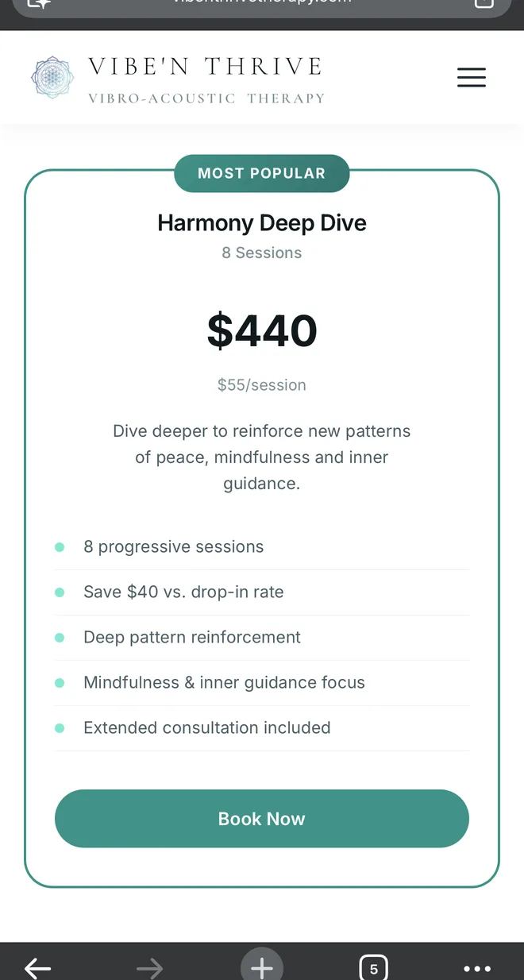Tap the icon at the right of the URL bar
Screen dimensions: 524x980
484,4
